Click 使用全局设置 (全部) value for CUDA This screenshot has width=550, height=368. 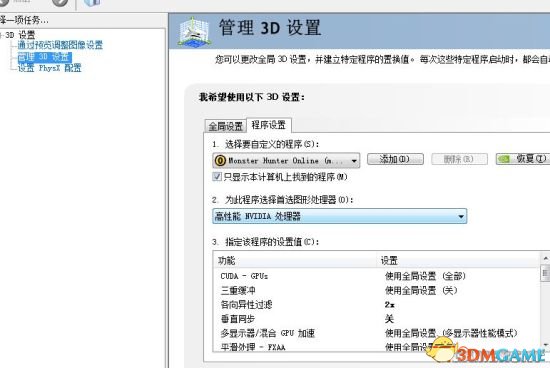click(425, 276)
